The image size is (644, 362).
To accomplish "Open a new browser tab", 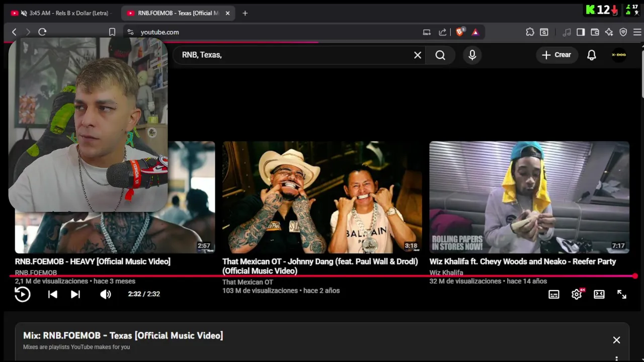I will pos(245,13).
